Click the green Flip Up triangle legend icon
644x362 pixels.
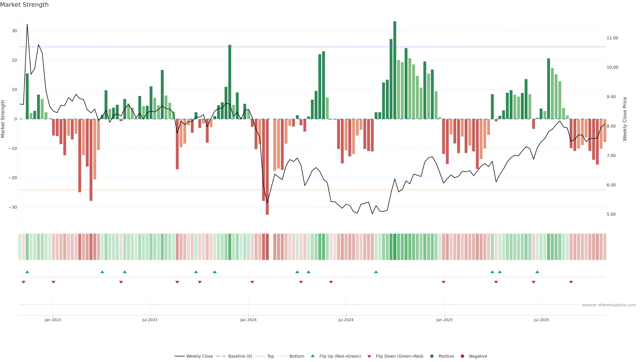tap(312, 356)
